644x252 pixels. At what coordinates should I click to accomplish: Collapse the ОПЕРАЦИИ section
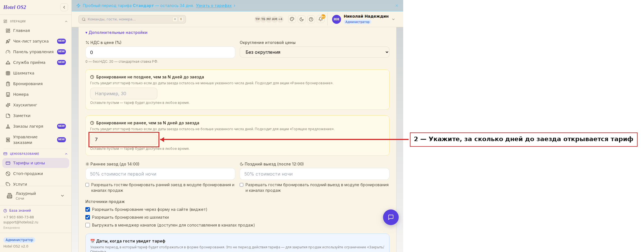pyautogui.click(x=66, y=21)
